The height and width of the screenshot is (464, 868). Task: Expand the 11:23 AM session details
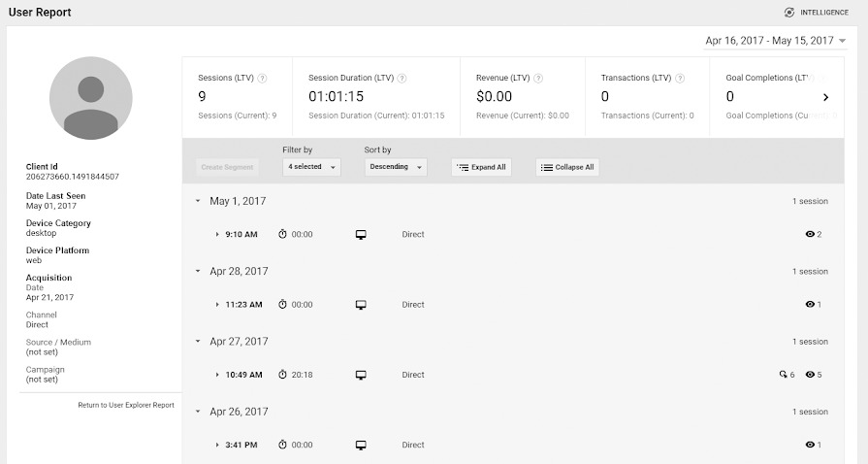[217, 305]
